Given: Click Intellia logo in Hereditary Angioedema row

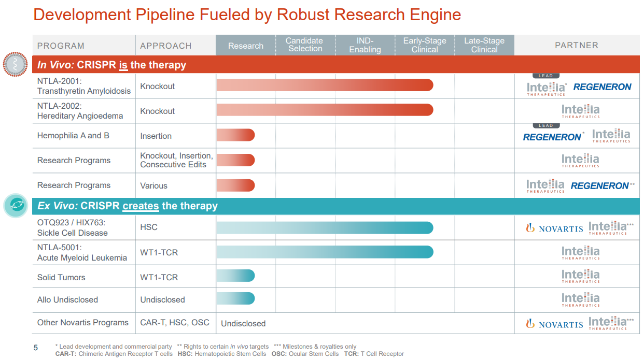Looking at the screenshot, I should 580,111.
